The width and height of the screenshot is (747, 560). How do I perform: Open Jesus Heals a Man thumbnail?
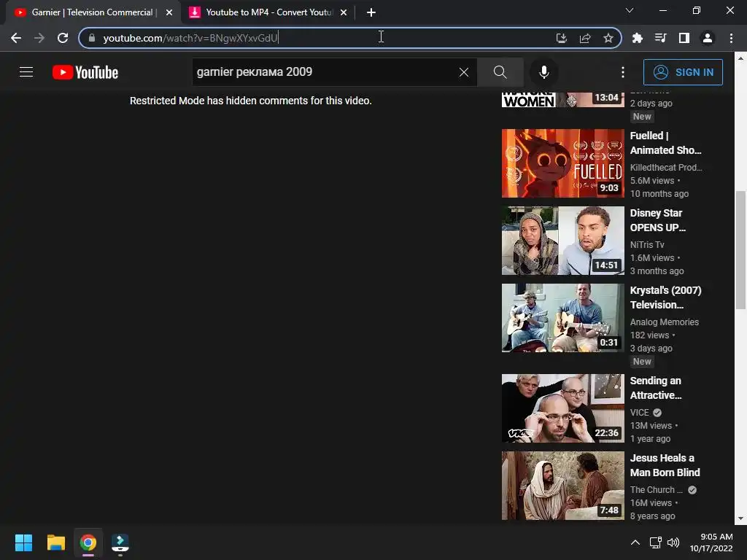click(562, 485)
